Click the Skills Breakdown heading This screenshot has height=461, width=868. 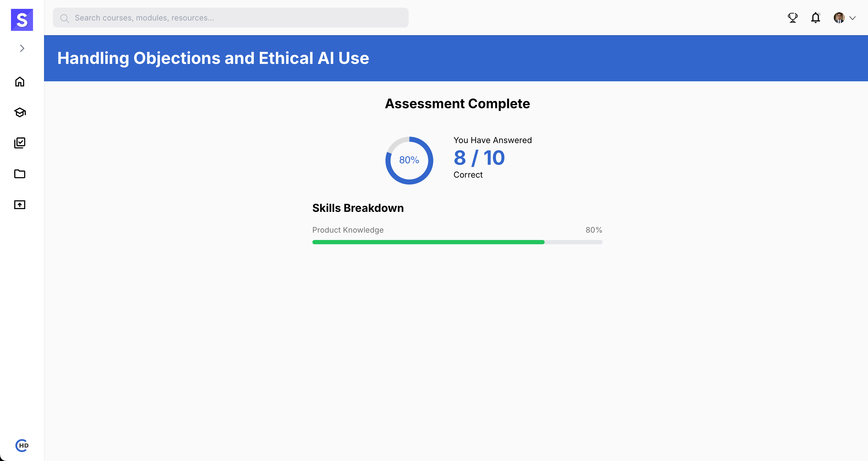pos(358,208)
